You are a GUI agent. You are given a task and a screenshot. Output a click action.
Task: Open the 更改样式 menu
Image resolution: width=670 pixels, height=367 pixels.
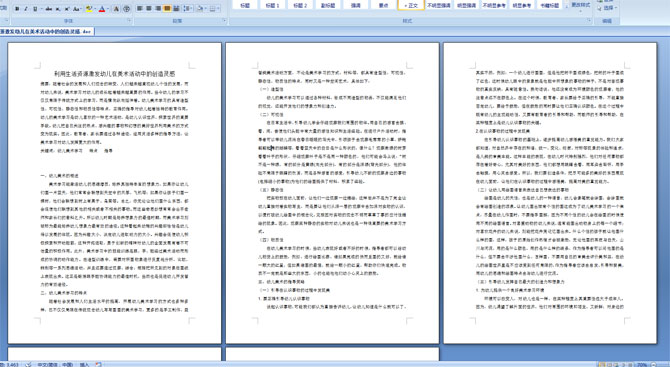580,5
